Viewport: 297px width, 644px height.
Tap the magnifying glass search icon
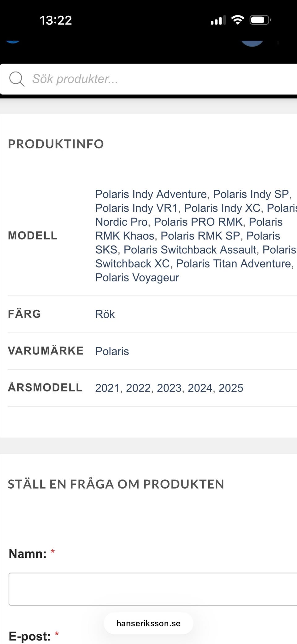[x=17, y=79]
